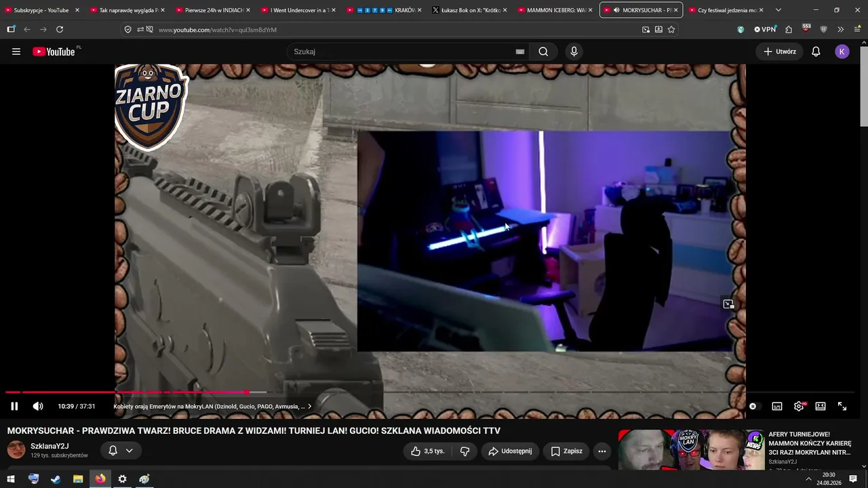The height and width of the screenshot is (488, 868).
Task: Bookmark this page with the star icon
Action: (671, 30)
